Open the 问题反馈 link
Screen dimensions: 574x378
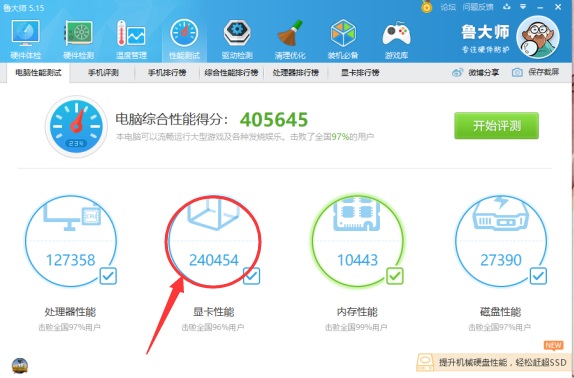pyautogui.click(x=478, y=7)
